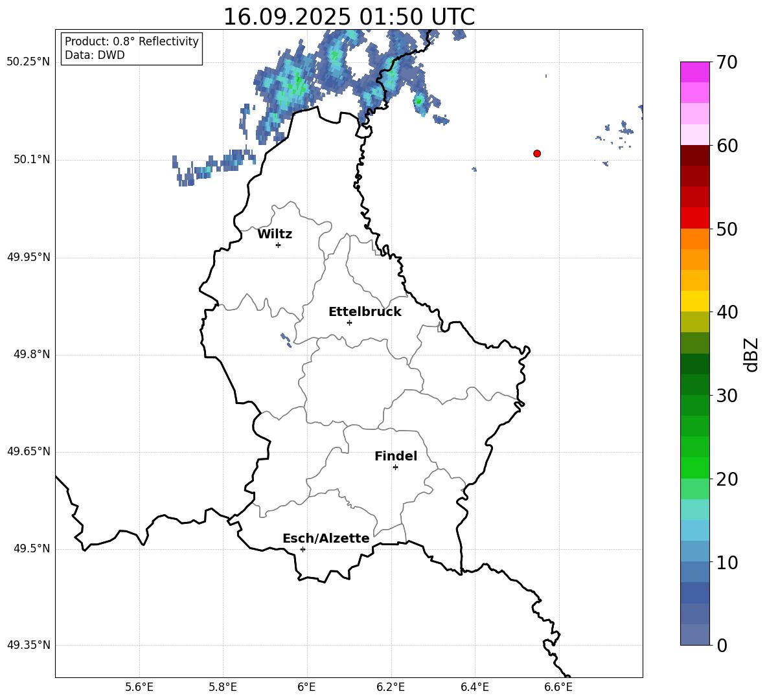This screenshot has width=767, height=700.
Task: Click the 49.65°N latitude label
Action: point(29,451)
